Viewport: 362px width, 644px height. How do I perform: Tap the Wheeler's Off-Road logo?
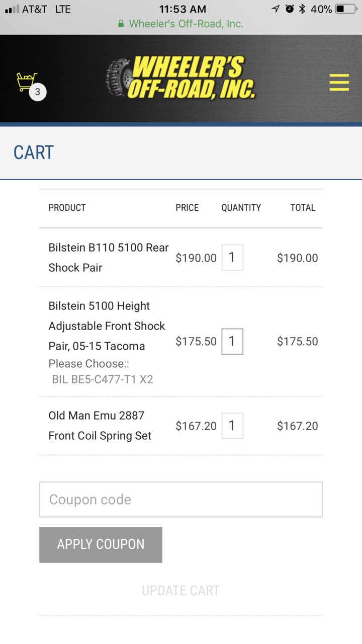coord(181,77)
